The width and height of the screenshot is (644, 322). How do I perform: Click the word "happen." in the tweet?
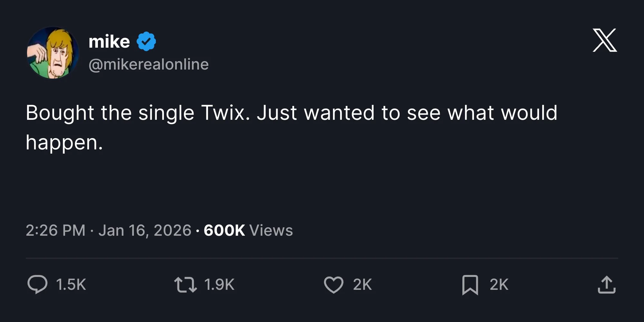[x=64, y=143]
